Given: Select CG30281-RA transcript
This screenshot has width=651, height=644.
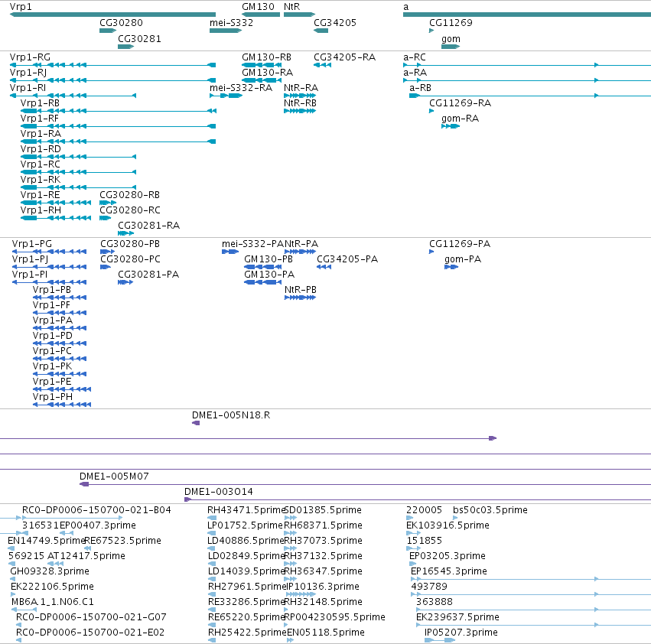Looking at the screenshot, I should click(x=125, y=233).
